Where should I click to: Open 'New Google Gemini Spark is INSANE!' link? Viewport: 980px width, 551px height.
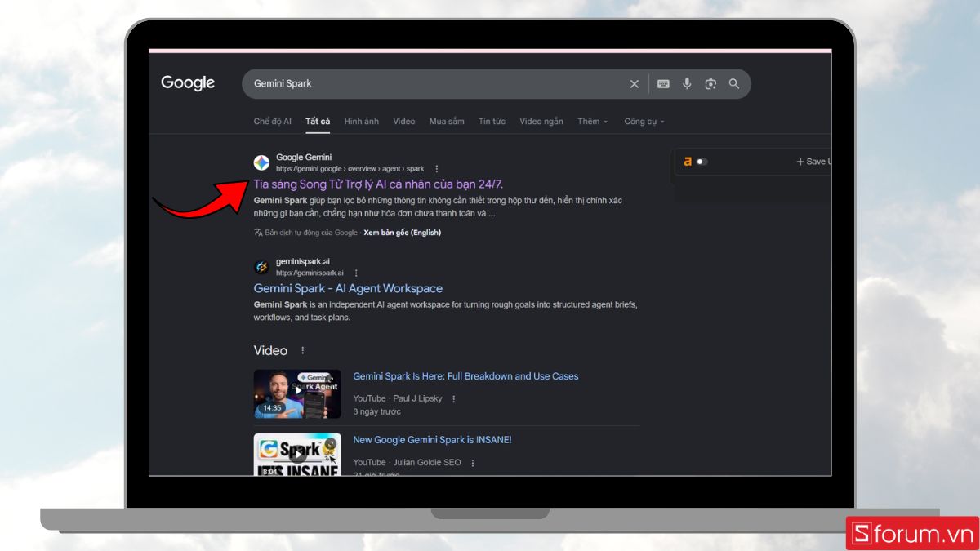point(432,440)
